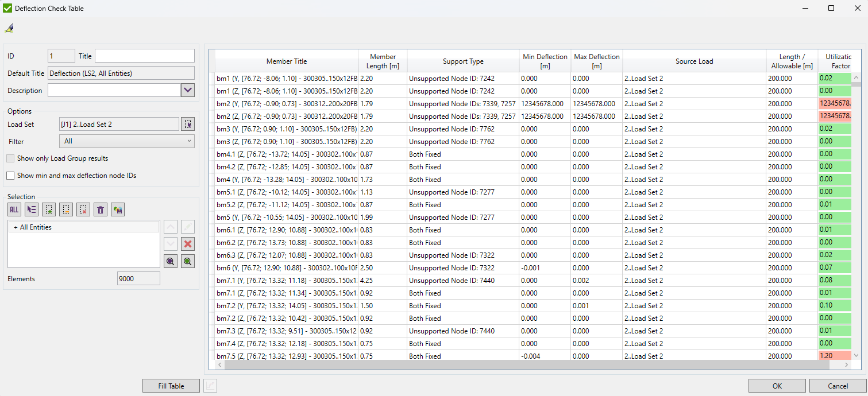Enable Show only Load Group results

click(x=10, y=158)
